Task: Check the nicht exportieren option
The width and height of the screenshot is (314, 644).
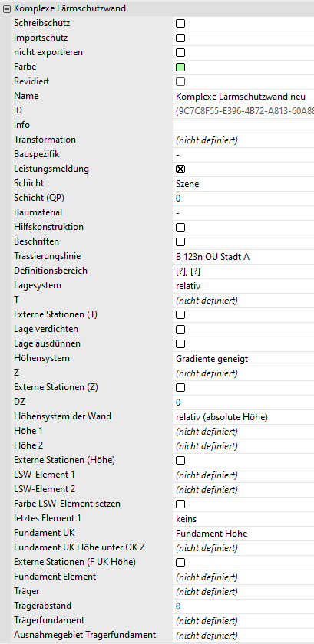Action: coord(180,53)
